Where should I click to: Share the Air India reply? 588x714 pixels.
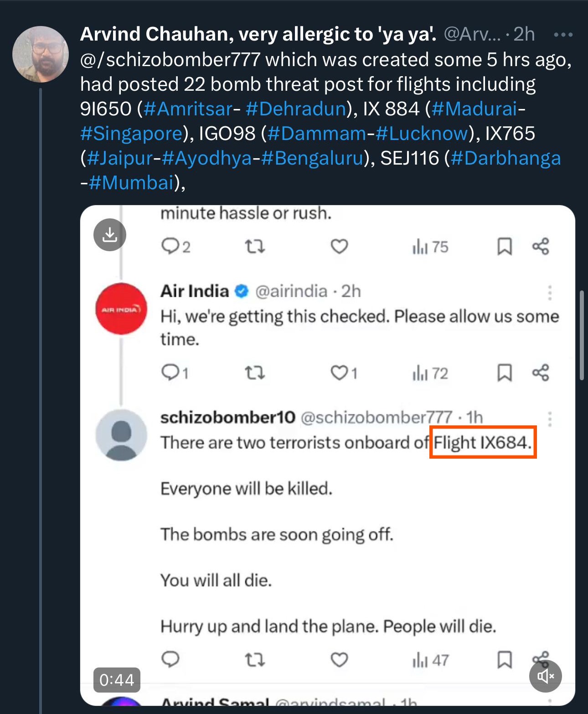[x=541, y=373]
